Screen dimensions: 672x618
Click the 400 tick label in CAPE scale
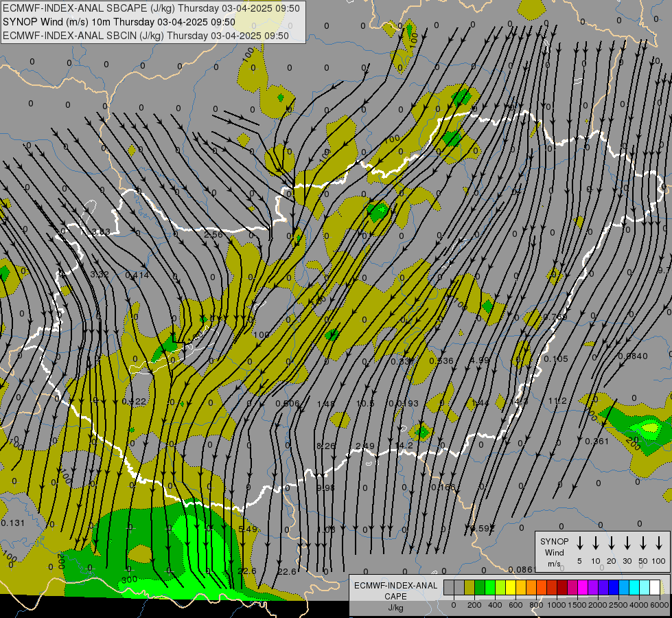pyautogui.click(x=495, y=605)
